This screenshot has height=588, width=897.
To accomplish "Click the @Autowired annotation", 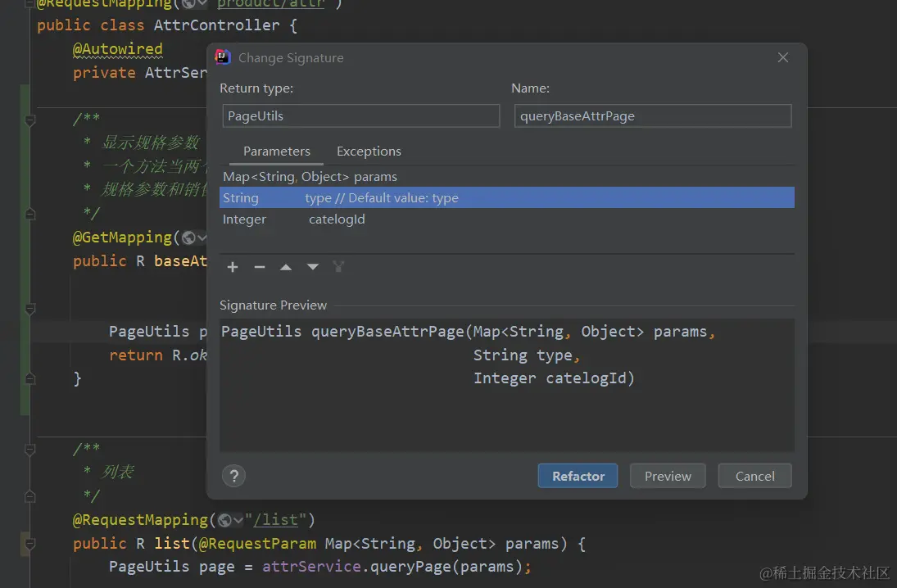I will click(x=117, y=49).
